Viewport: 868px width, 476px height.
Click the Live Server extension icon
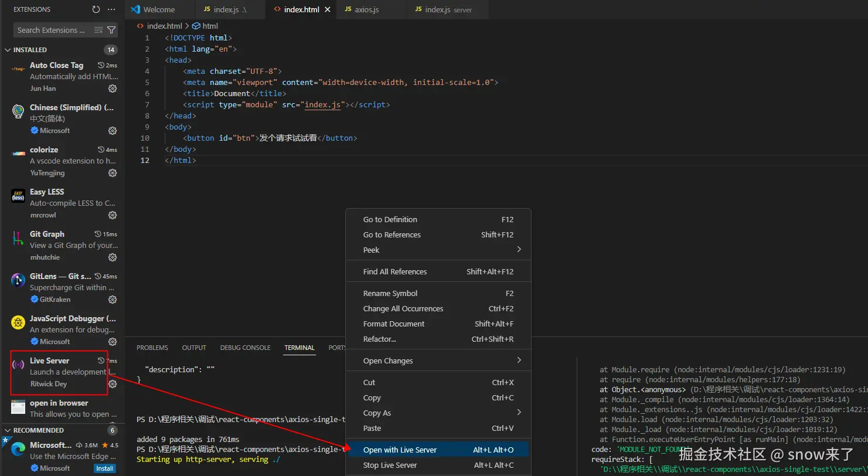click(x=18, y=365)
